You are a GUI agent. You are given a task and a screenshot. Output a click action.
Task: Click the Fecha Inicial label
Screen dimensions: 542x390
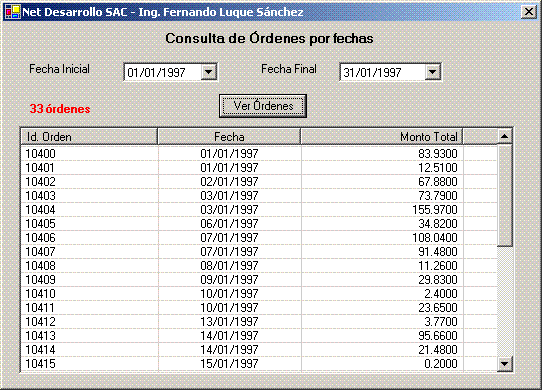59,69
